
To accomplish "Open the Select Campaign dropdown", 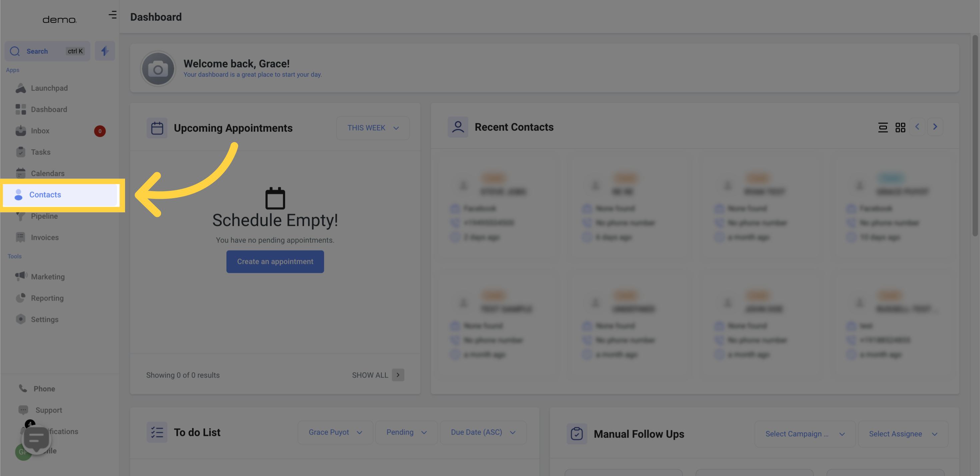I will [805, 434].
